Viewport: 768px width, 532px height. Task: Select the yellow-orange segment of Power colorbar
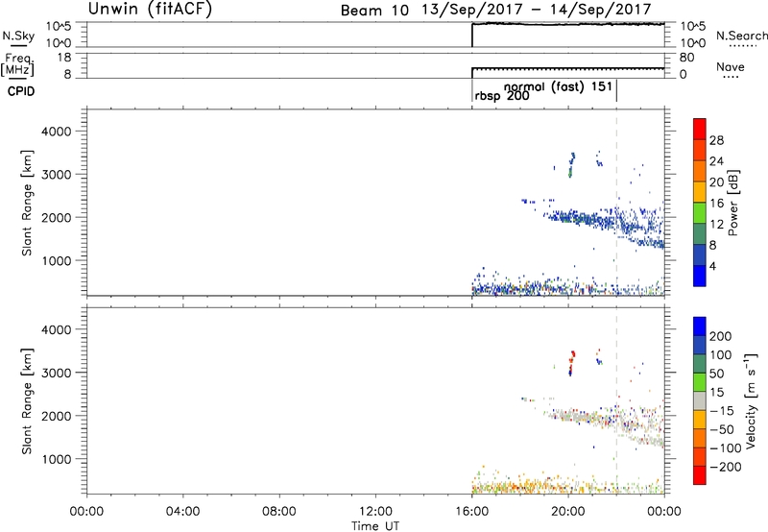coord(700,191)
